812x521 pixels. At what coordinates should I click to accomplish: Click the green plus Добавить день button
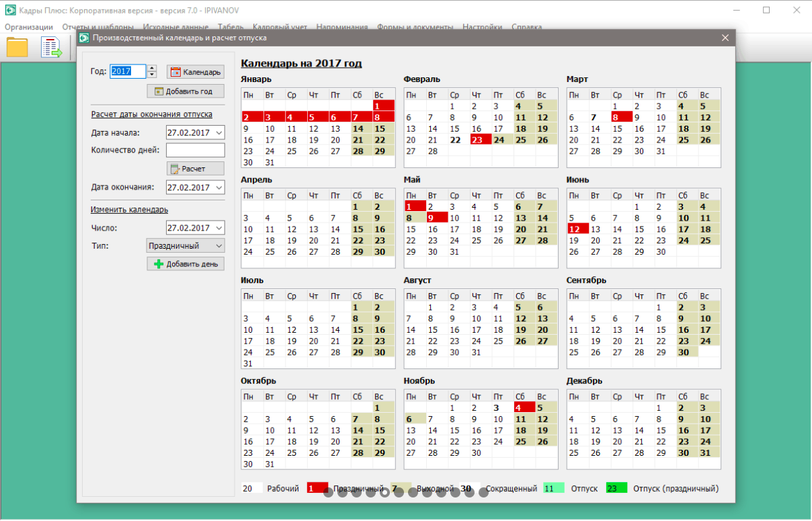[186, 264]
